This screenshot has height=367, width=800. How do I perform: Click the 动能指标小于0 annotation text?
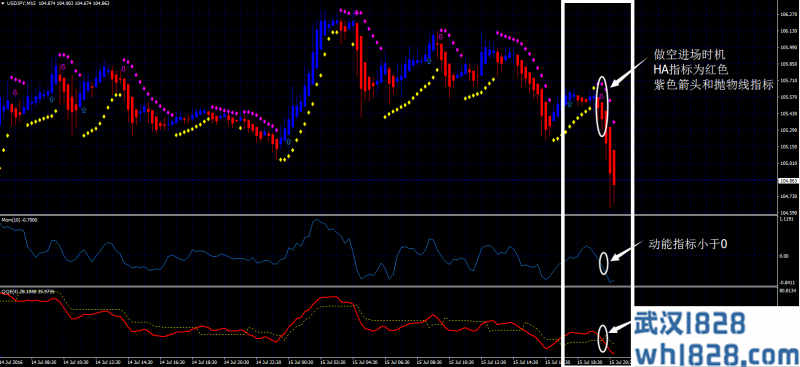(x=687, y=244)
